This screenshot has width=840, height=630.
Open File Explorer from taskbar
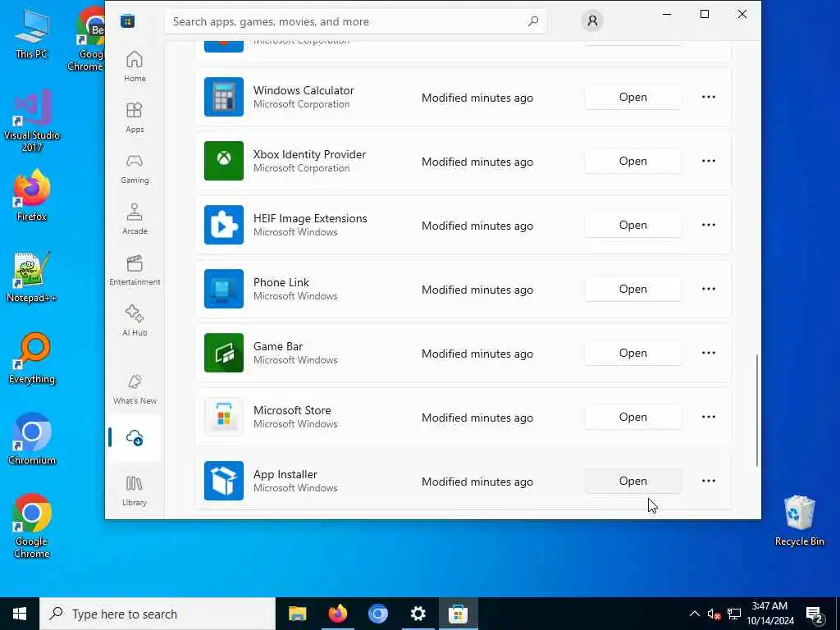point(297,614)
